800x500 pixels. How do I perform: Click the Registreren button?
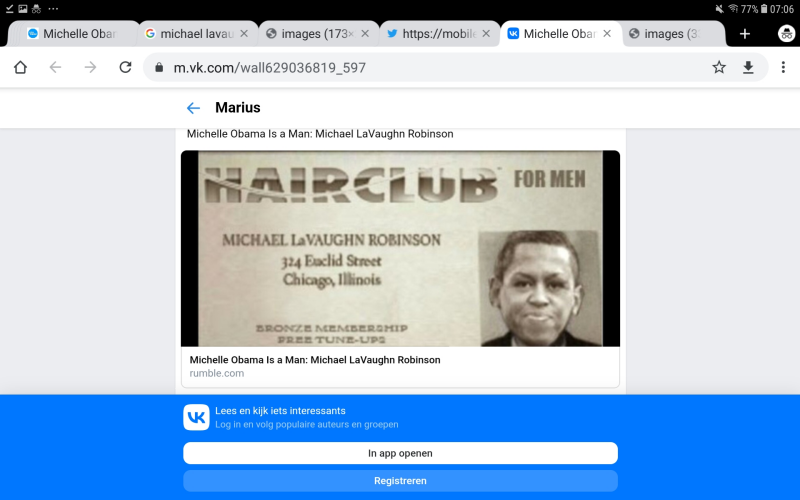tap(401, 481)
